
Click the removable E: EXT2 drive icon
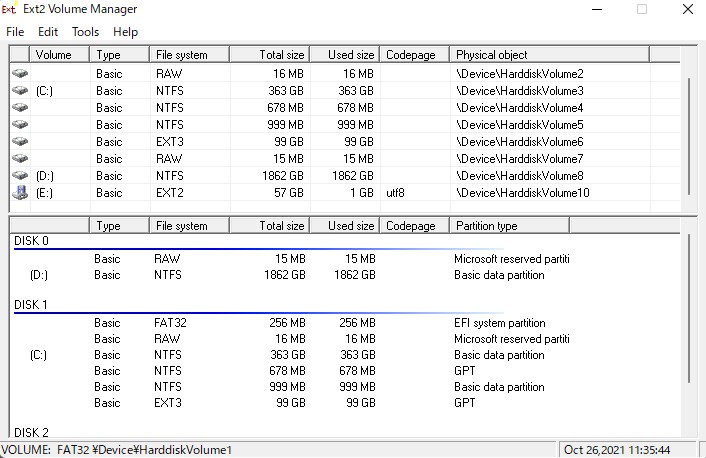(20, 193)
